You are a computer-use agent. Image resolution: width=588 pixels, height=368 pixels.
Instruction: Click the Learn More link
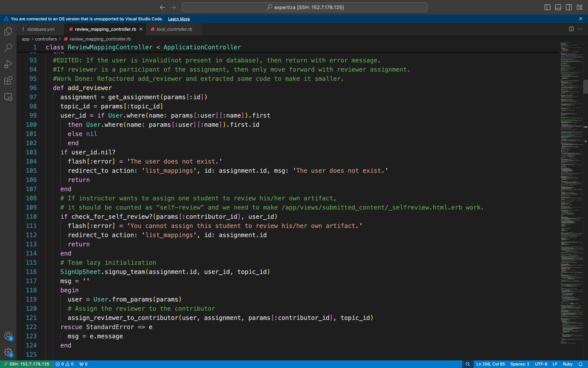click(x=179, y=19)
